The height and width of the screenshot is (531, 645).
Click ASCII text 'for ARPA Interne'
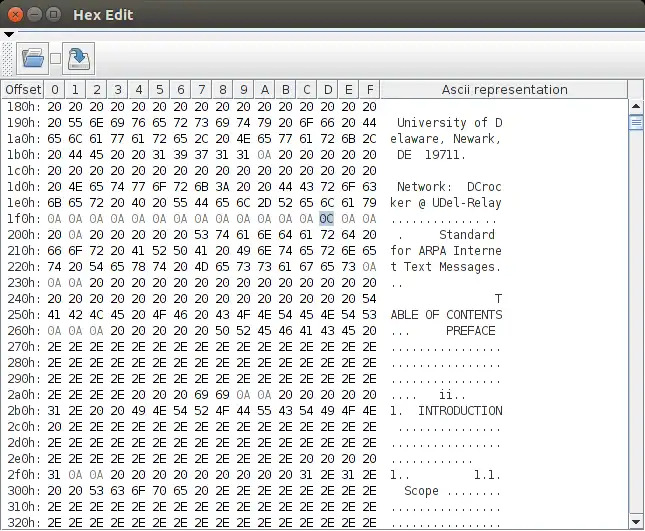pos(446,251)
